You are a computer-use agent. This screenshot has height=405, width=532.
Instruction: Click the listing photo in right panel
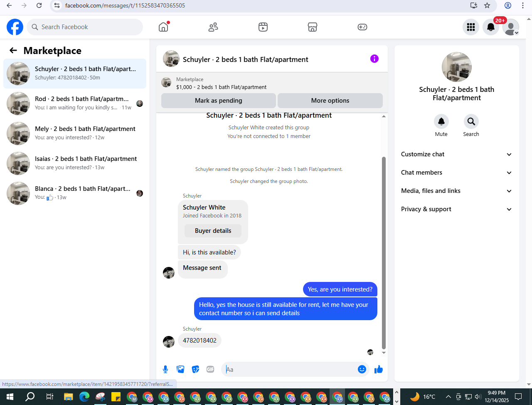click(457, 67)
